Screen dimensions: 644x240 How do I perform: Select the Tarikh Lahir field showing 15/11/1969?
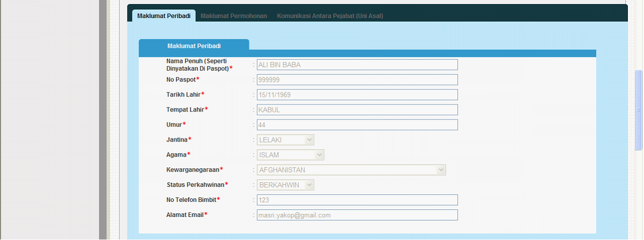357,94
